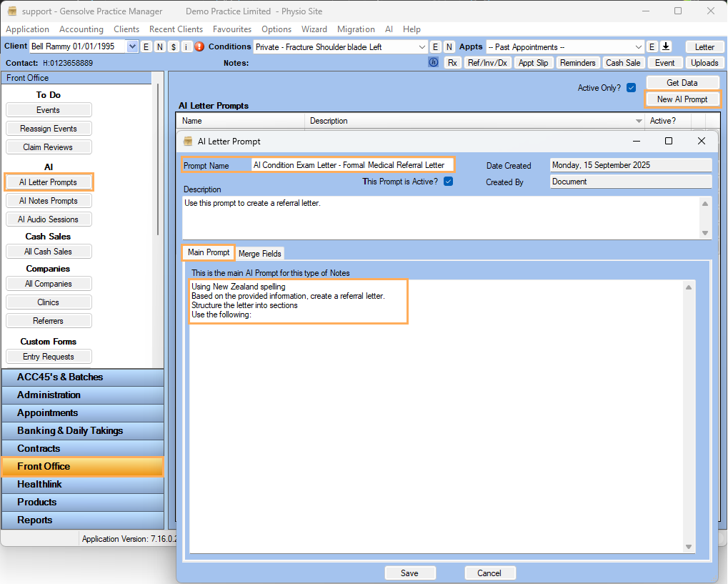The image size is (728, 584).
Task: Click the 'E' icon next to Appts dropdown
Action: [x=652, y=47]
